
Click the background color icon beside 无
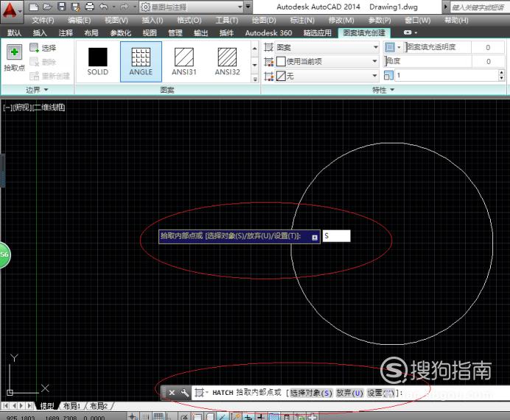coord(269,77)
